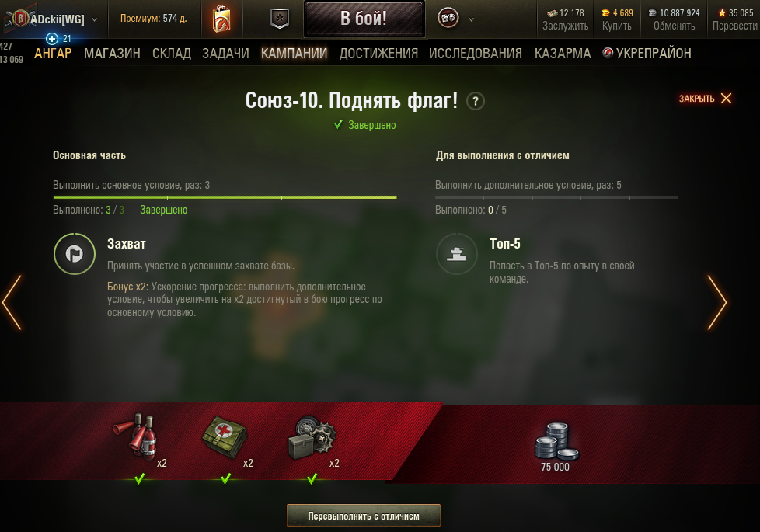
Task: Go to the next mission arrow
Action: pyautogui.click(x=717, y=303)
